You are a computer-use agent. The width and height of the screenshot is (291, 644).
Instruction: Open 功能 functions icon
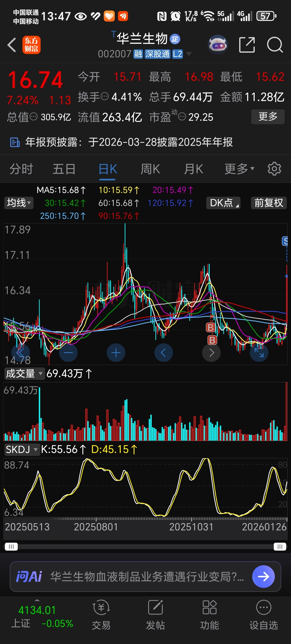[x=210, y=615]
